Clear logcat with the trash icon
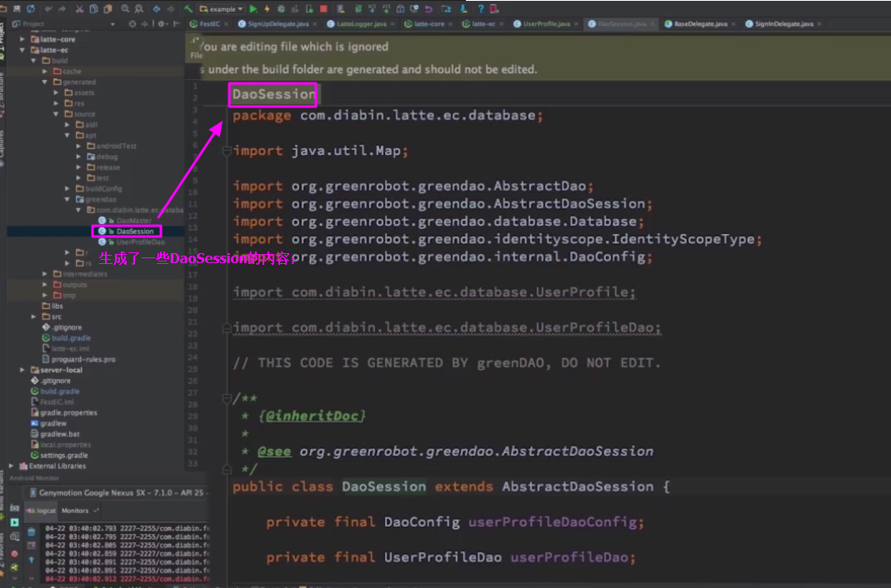The image size is (891, 588). [x=31, y=532]
